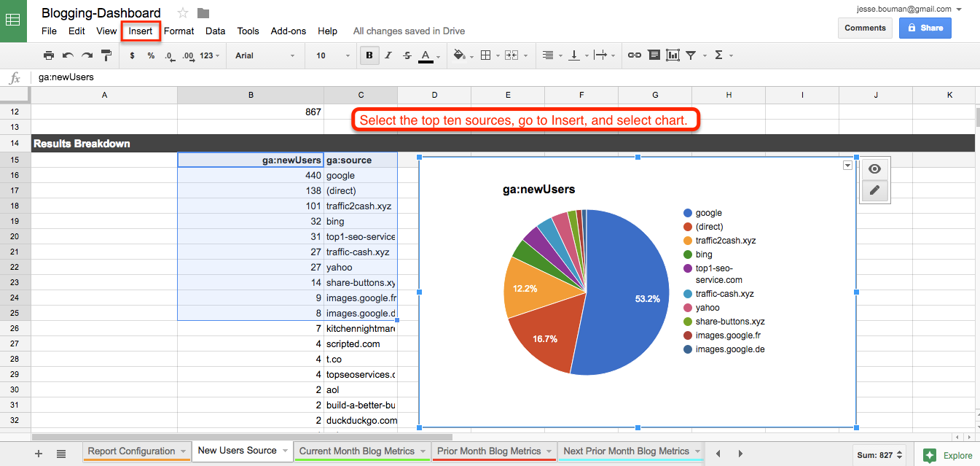Open the fill color picker
The image size is (980, 466).
coord(463,55)
